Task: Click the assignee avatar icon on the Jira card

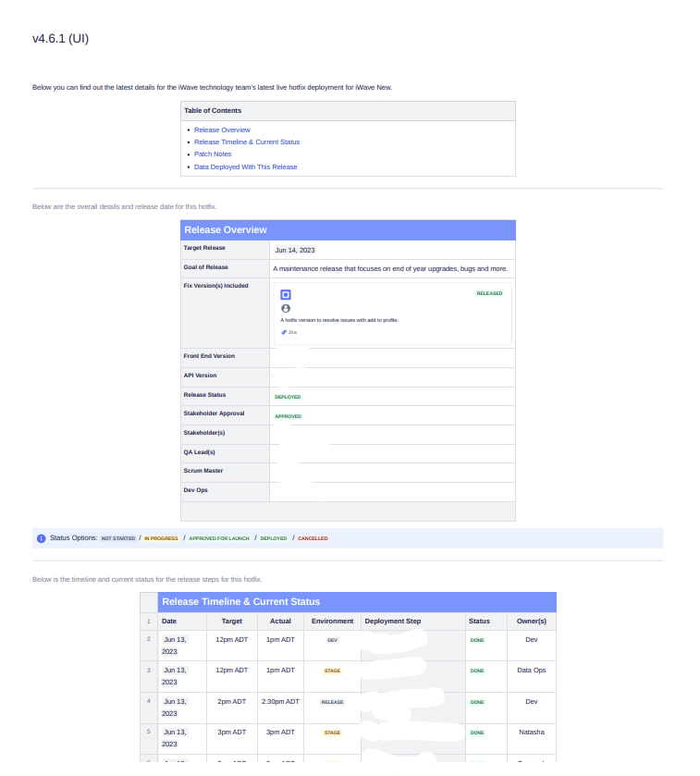Action: click(x=287, y=309)
